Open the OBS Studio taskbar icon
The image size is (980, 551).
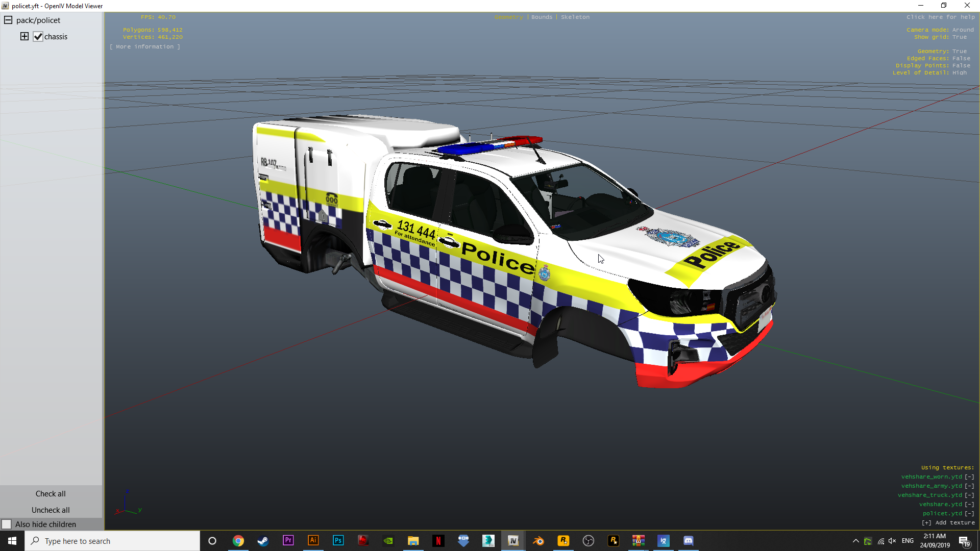point(588,541)
